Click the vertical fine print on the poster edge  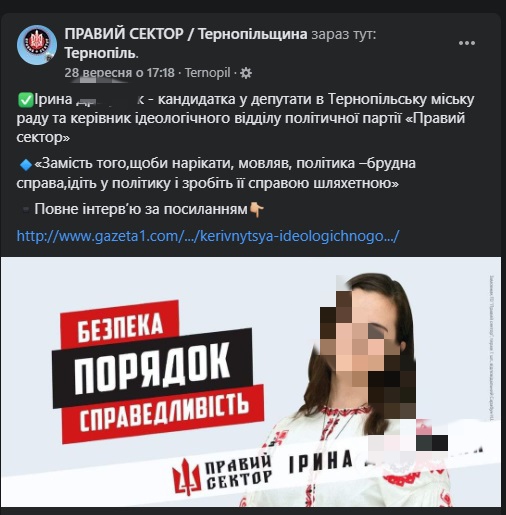[x=492, y=348]
